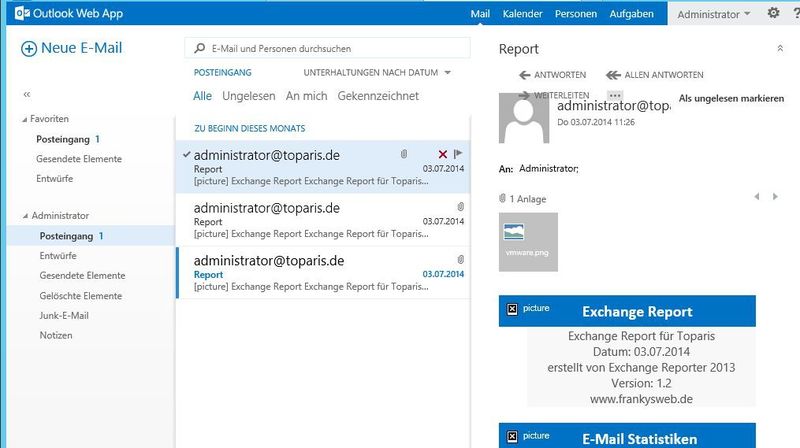800x448 pixels.
Task: Click the recipient Administrator; in An field
Action: (x=548, y=168)
